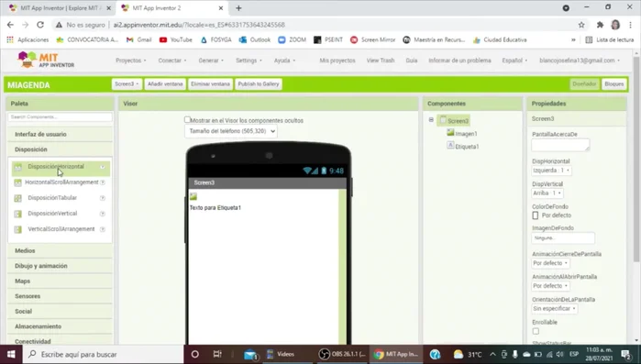Viewport: 641px width, 364px height.
Task: Switch to the Explore MIT browser tab
Action: tap(60, 8)
